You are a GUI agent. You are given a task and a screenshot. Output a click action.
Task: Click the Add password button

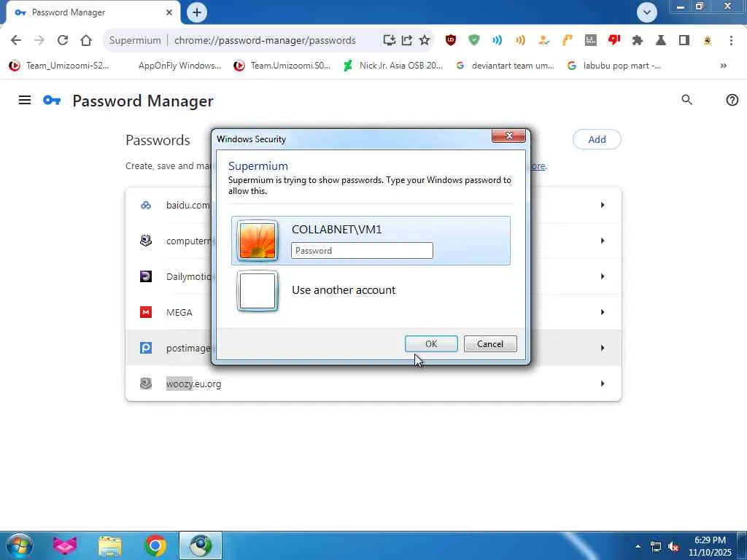click(x=597, y=139)
